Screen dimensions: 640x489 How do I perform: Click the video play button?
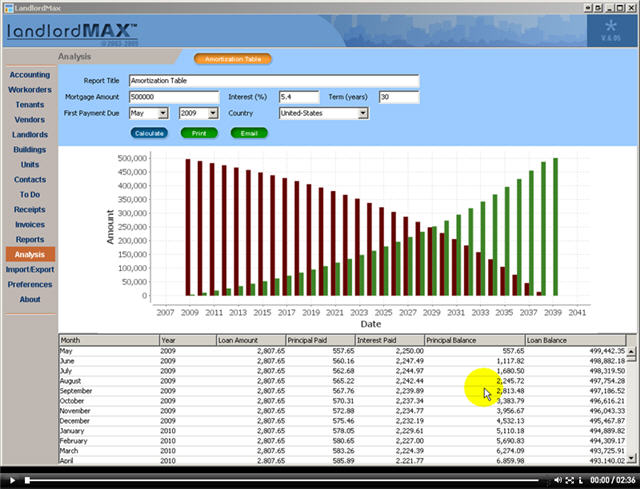coord(12,480)
